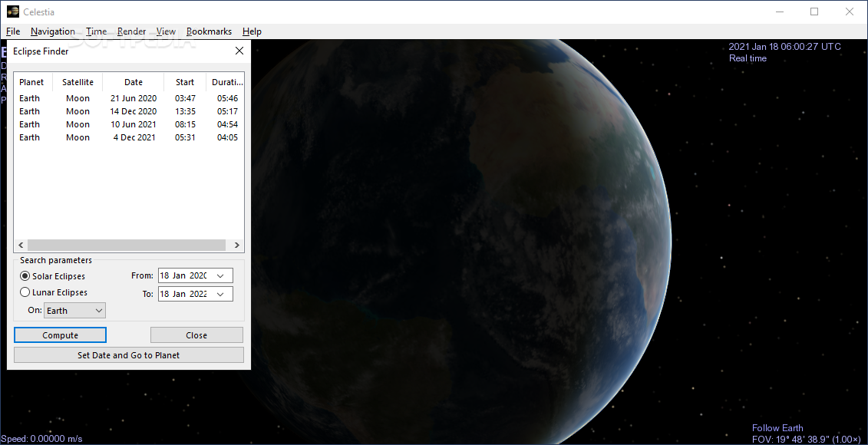The height and width of the screenshot is (445, 868).
Task: Open the From date dropdown arrow
Action: click(220, 275)
